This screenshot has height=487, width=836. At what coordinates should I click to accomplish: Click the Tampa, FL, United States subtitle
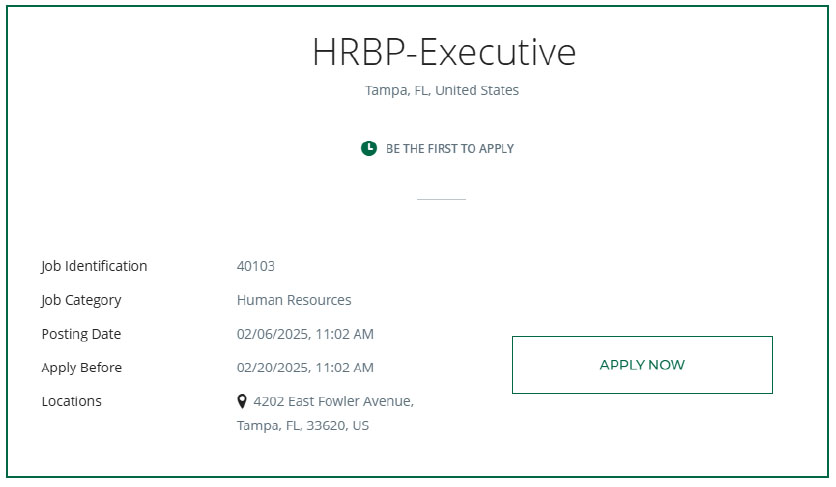coord(441,90)
